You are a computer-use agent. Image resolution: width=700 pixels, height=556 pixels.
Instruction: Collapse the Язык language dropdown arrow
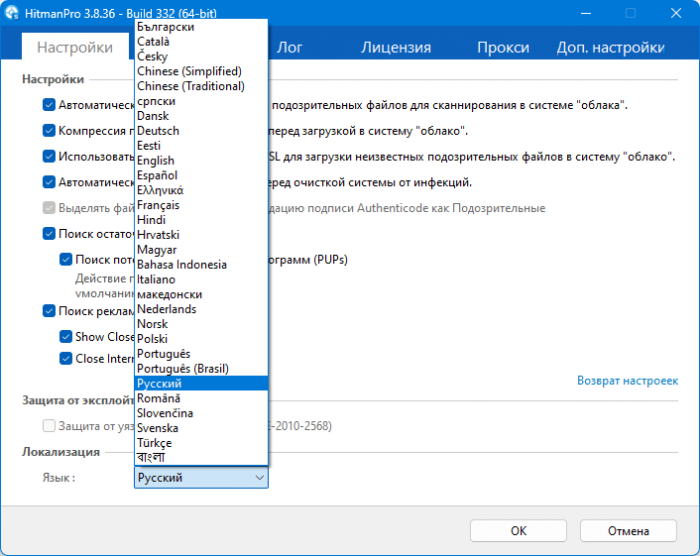coord(259,478)
